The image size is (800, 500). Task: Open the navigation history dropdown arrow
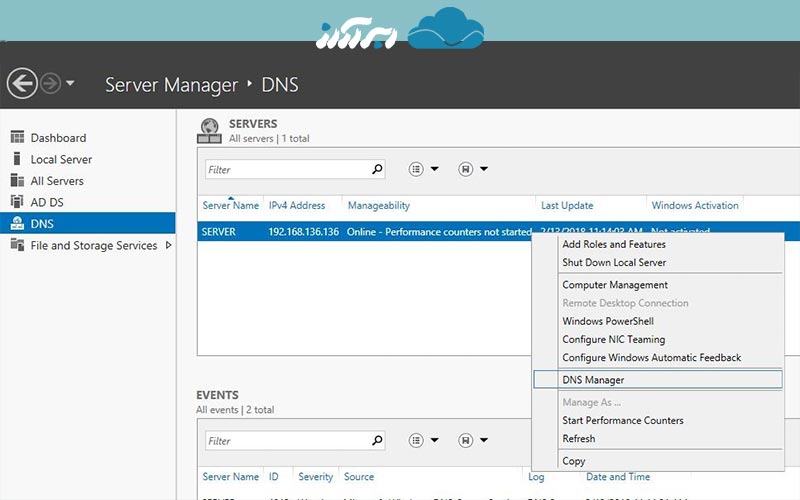coord(69,84)
